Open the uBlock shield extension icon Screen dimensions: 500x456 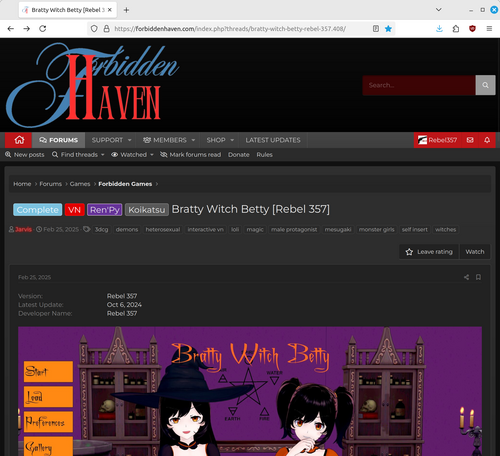[x=472, y=29]
